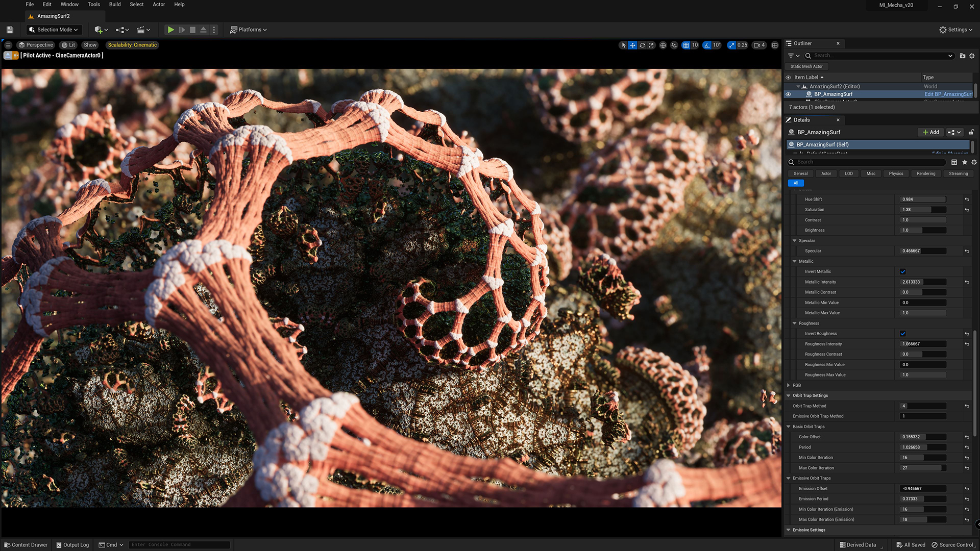Click Add component button in Details

click(930, 132)
